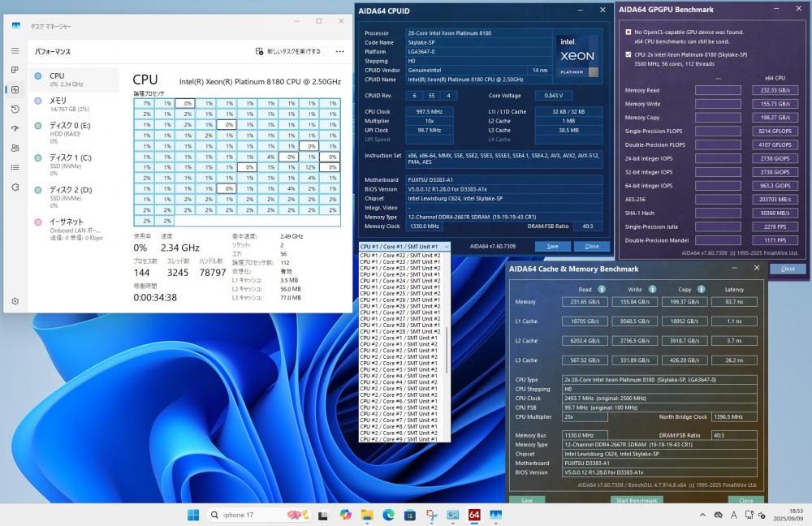Select ディスク 2 (D:) in the performance list
The height and width of the screenshot is (526, 812).
(x=75, y=197)
